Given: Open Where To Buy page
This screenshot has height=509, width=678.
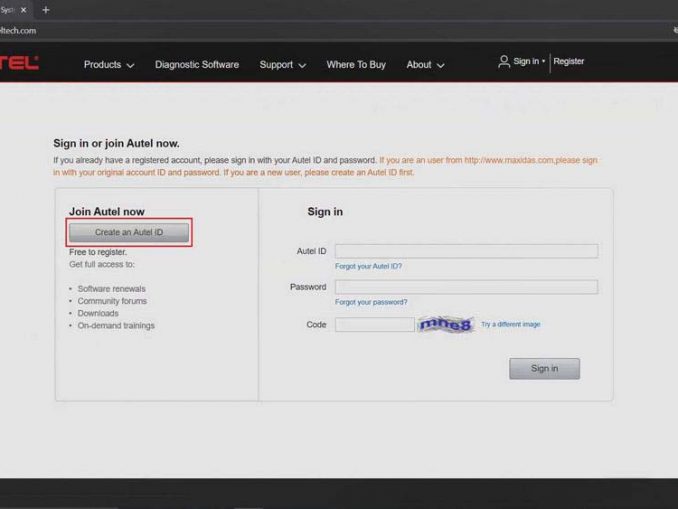Looking at the screenshot, I should (356, 65).
